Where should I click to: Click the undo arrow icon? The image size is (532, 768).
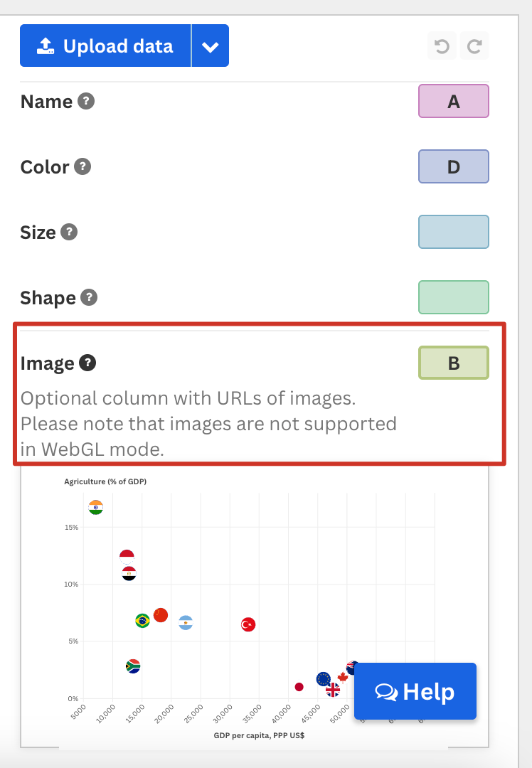point(442,46)
